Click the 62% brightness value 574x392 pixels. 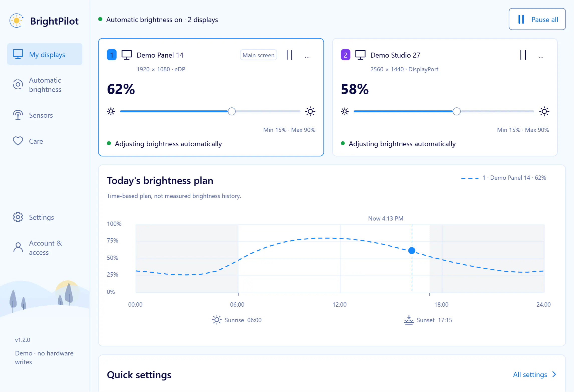tap(121, 89)
